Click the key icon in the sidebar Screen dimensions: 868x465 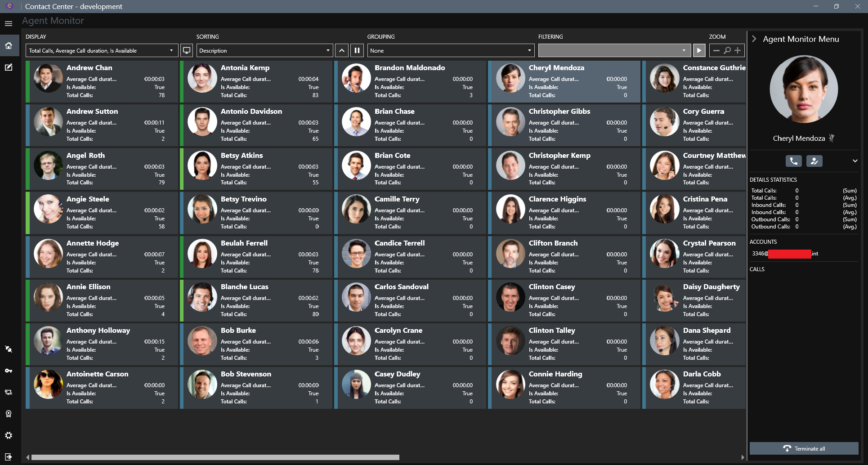(9, 370)
